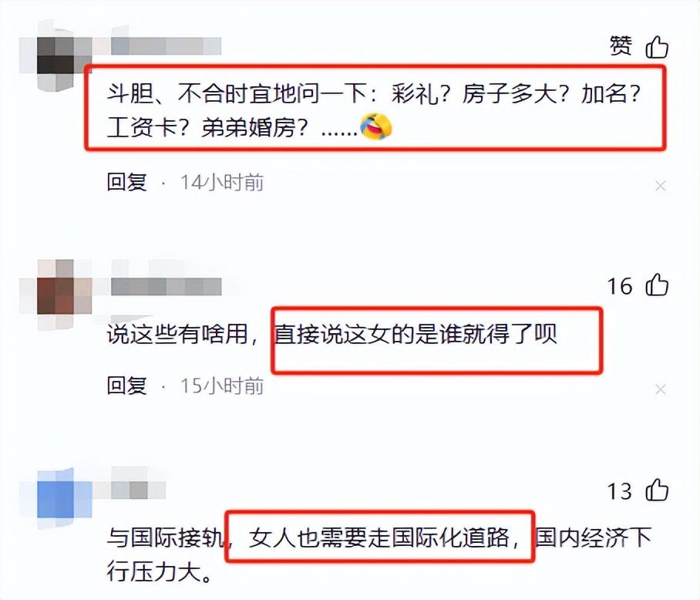The image size is (700, 600).
Task: Open the first commenter's pixelated avatar
Action: click(x=56, y=56)
